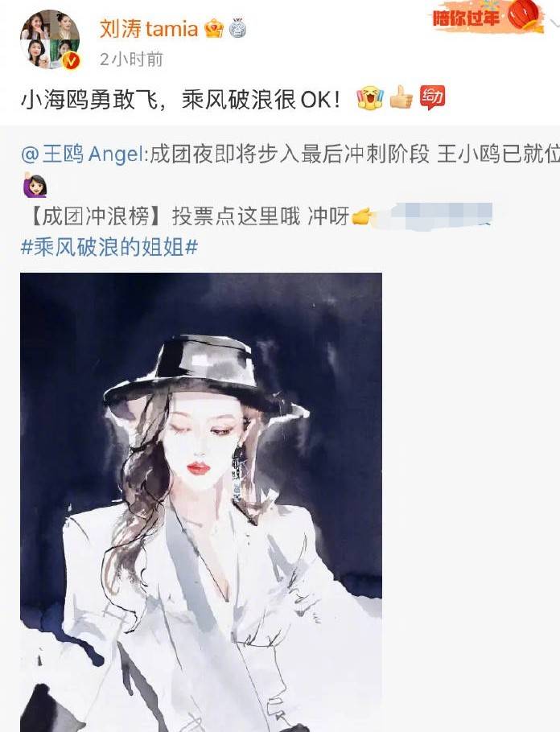This screenshot has width=560, height=732.
Task: Click the 2小时前 timestamp
Action: (131, 60)
